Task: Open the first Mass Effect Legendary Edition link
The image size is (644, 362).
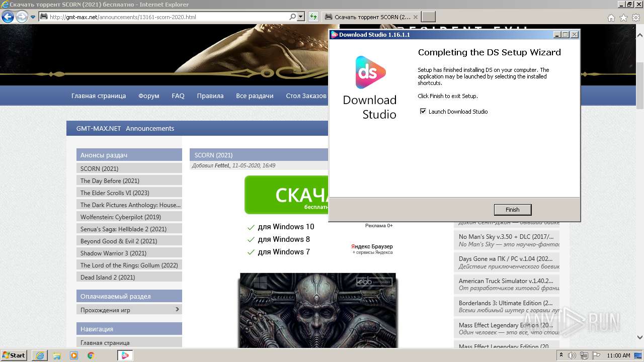Action: click(x=506, y=325)
